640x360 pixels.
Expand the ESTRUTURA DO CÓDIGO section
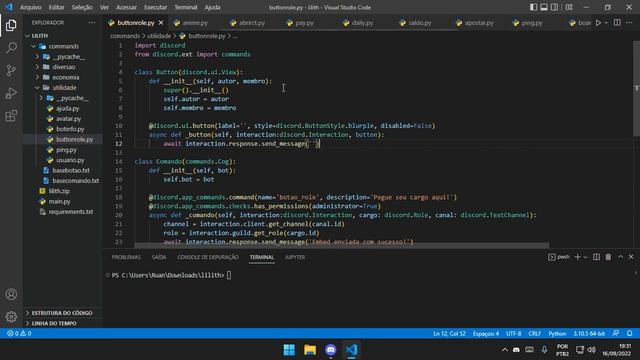click(62, 313)
